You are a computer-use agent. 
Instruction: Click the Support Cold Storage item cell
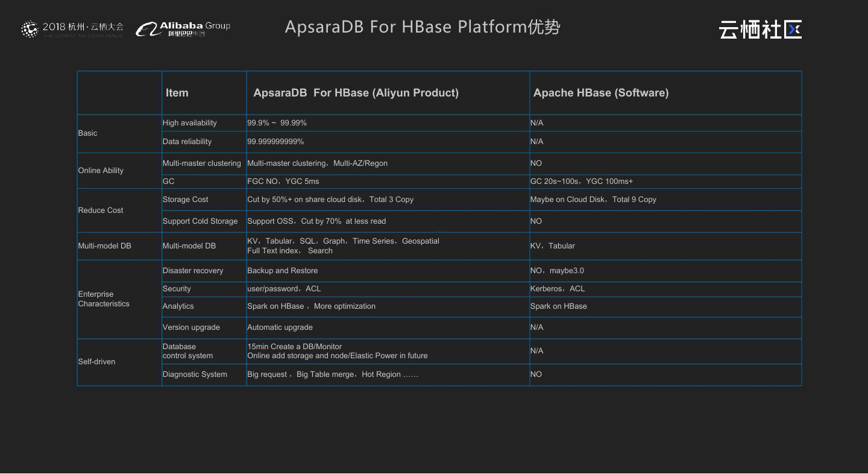(x=200, y=221)
